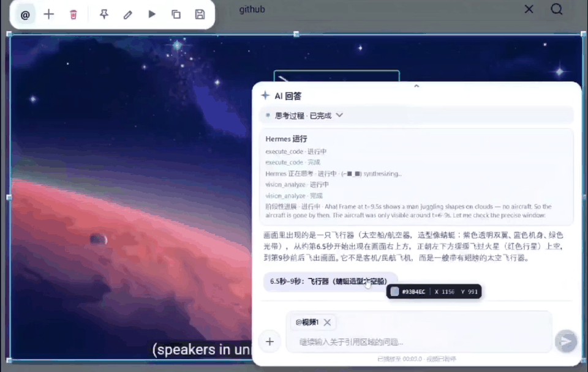The width and height of the screenshot is (588, 372).
Task: Click color swatch in the #93B4EC tooltip
Action: click(x=394, y=291)
